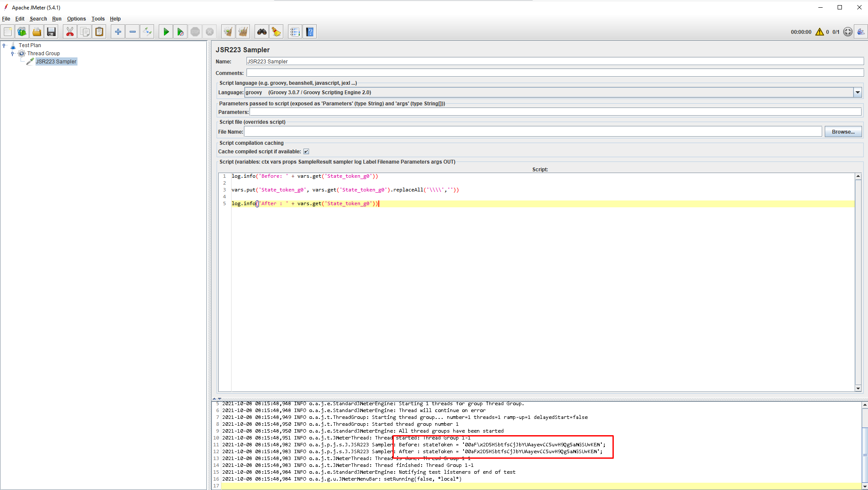Click log panel scrollbar down arrow
Screen dimensions: 868x490
(x=865, y=487)
